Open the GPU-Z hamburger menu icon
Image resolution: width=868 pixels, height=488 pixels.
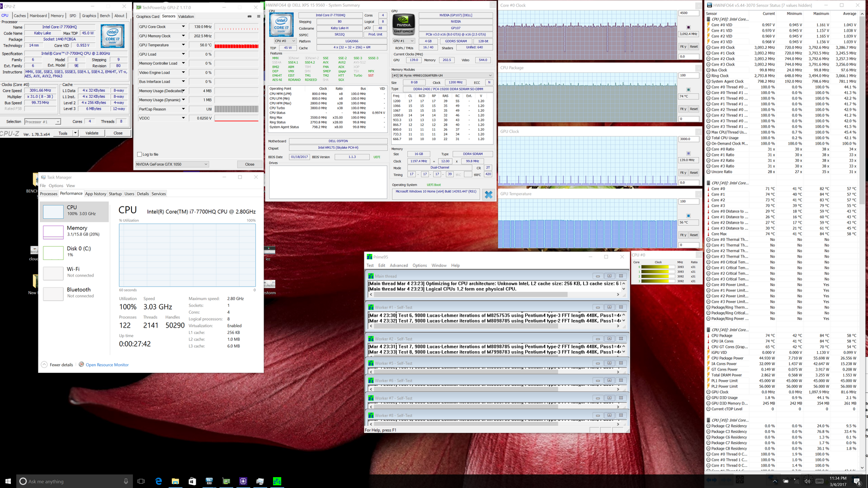[x=259, y=16]
